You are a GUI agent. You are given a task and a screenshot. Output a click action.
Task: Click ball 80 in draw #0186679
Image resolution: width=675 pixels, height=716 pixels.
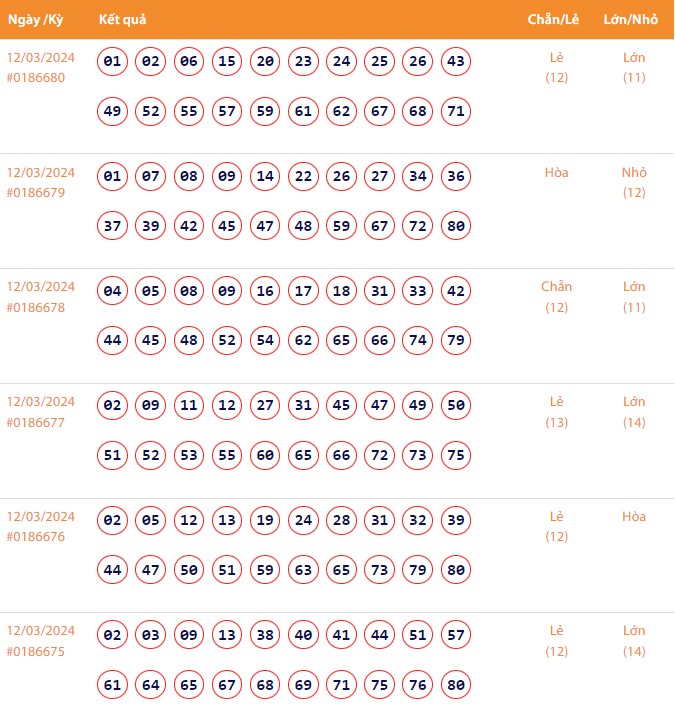(x=456, y=226)
